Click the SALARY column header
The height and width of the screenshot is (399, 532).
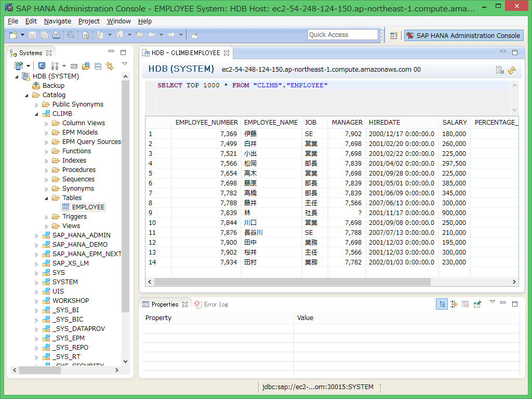pyautogui.click(x=454, y=123)
